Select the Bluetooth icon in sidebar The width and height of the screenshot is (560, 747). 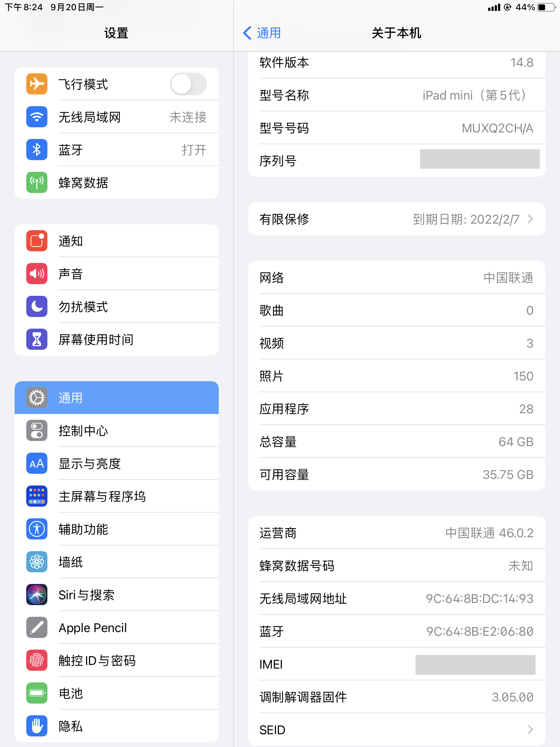click(37, 150)
